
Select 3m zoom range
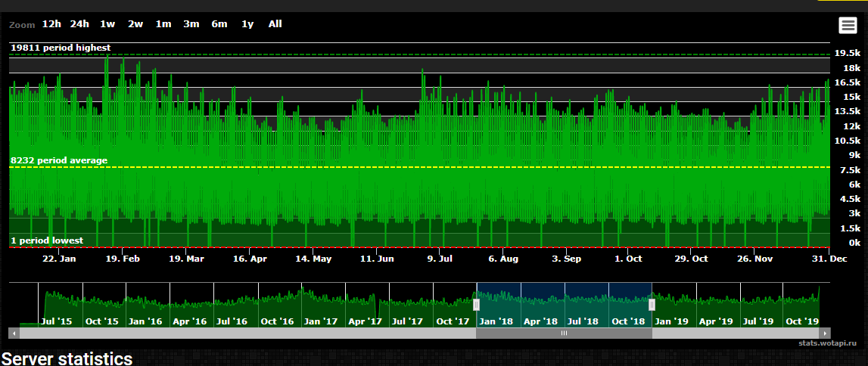[191, 24]
